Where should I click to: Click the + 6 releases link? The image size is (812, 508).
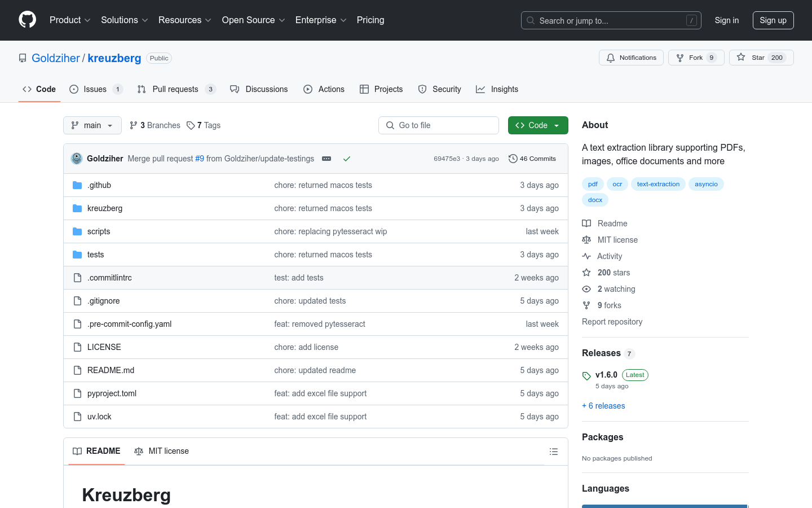(603, 406)
